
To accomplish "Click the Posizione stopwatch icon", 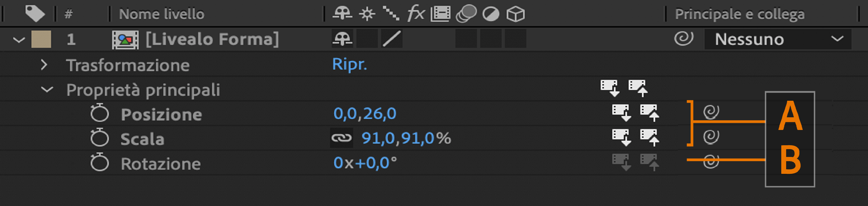I will pyautogui.click(x=99, y=113).
